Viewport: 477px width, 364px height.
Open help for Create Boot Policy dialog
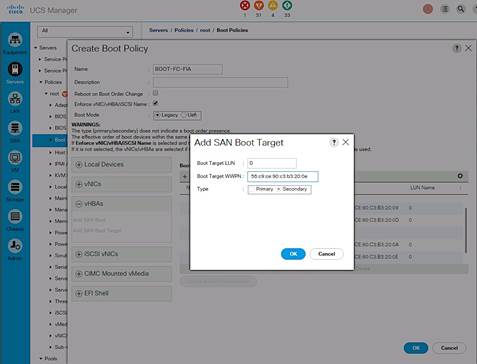click(457, 48)
